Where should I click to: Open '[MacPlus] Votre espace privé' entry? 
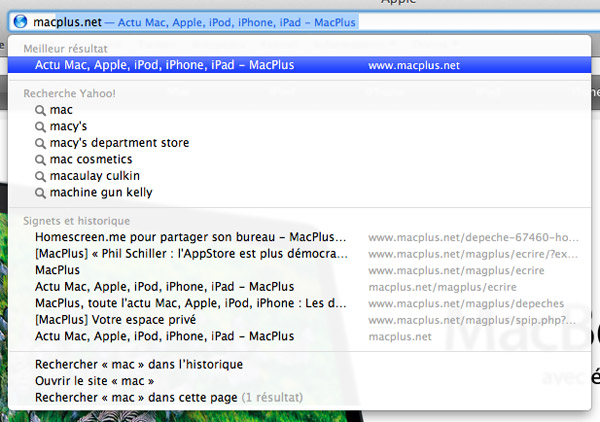tap(300, 319)
